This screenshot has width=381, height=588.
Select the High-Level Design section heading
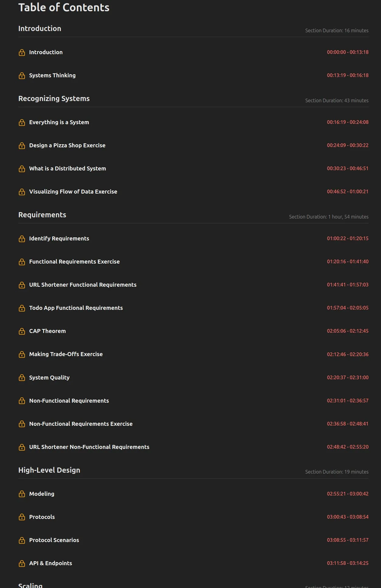[49, 470]
